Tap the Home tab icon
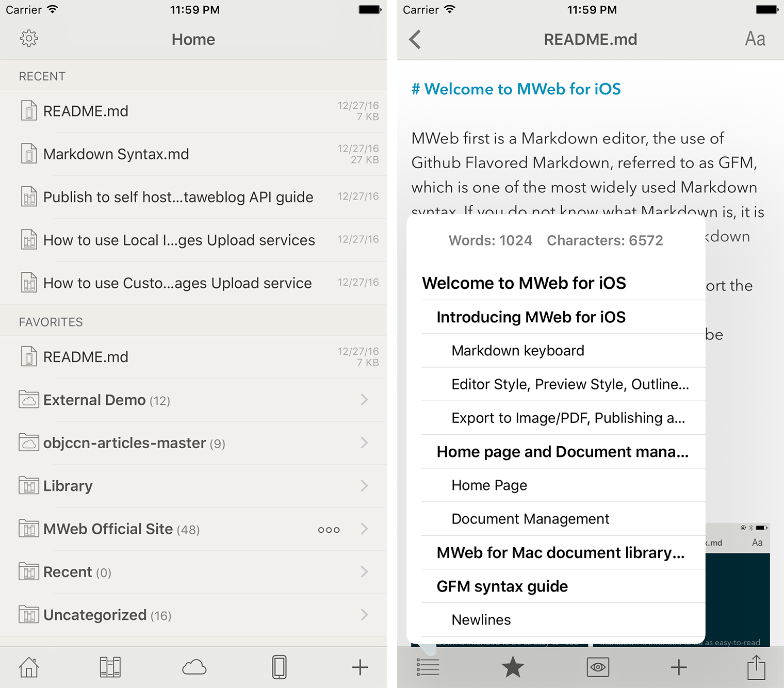The height and width of the screenshot is (688, 784). click(x=29, y=667)
